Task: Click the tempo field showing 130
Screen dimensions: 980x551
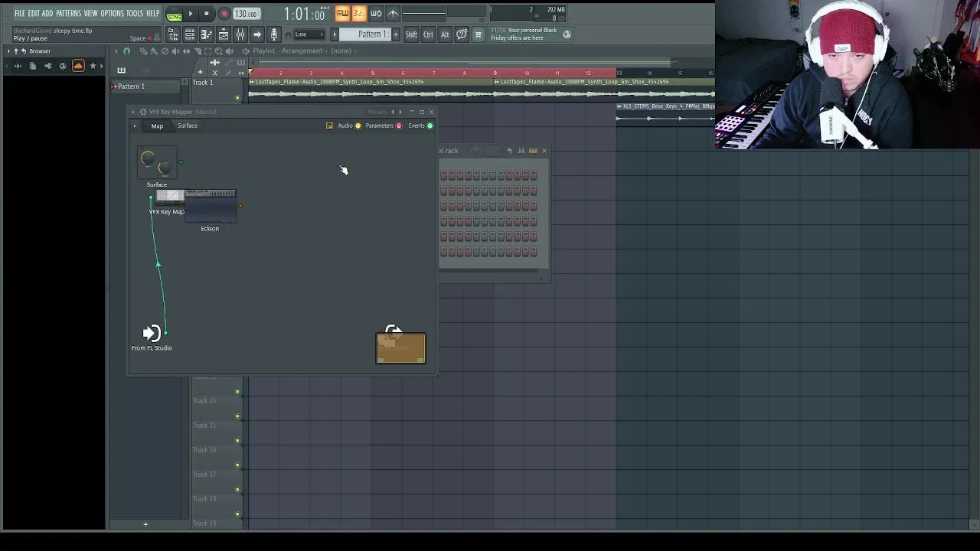Action: click(x=245, y=14)
